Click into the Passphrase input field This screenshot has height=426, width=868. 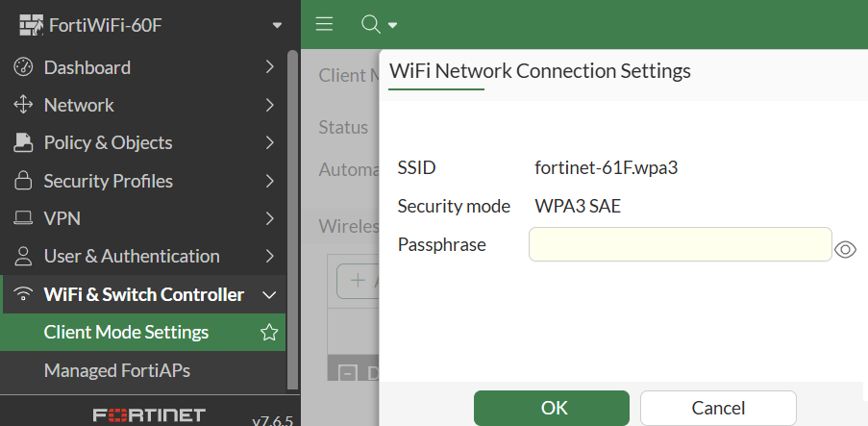(x=680, y=244)
